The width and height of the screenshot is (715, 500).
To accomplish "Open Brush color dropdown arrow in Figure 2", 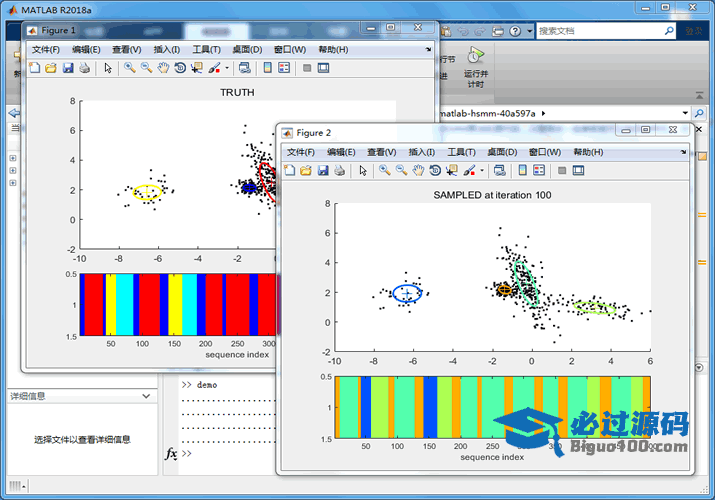I will 483,171.
